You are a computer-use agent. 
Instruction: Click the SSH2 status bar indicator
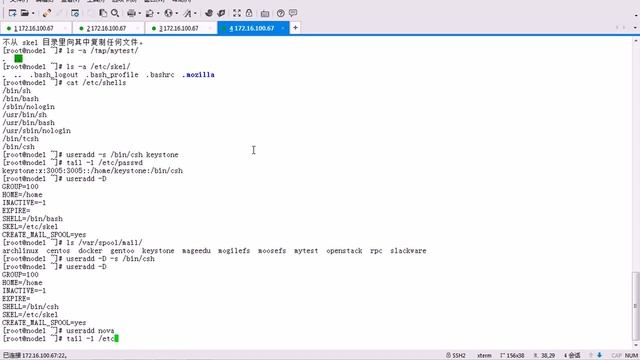pos(456,356)
